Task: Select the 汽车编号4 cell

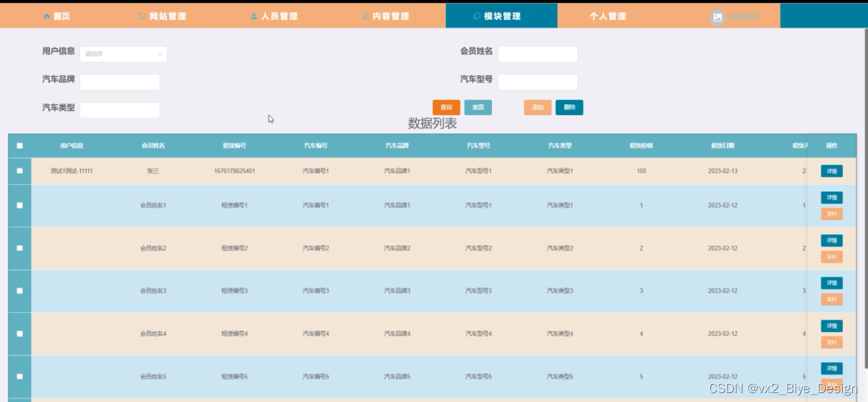Action: pos(316,334)
